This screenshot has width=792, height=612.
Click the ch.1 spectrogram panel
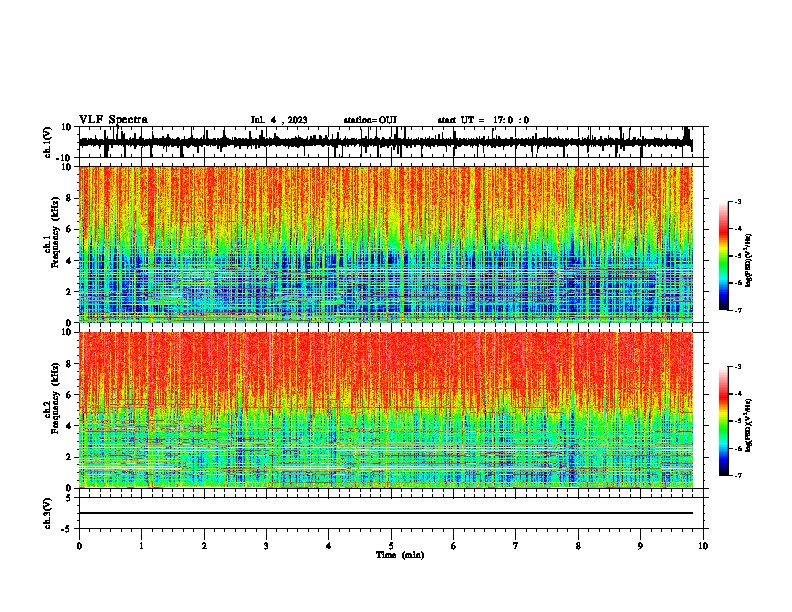[x=391, y=244]
